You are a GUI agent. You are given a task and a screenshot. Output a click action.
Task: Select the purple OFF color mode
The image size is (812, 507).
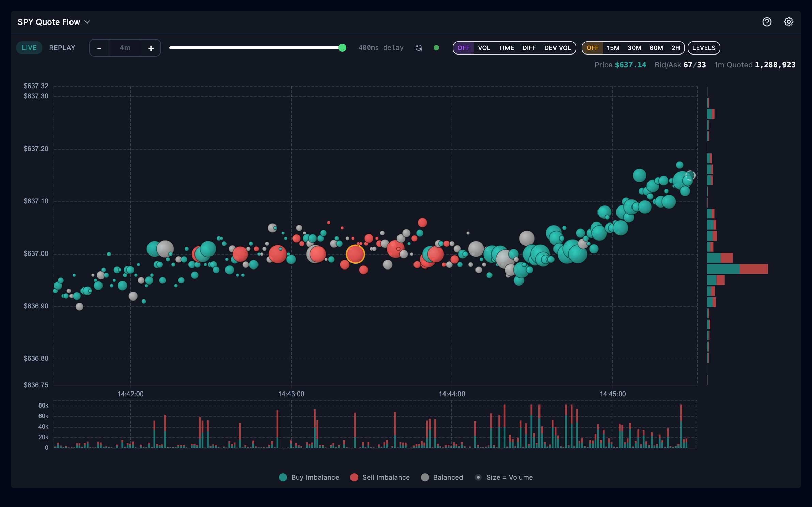coord(464,48)
